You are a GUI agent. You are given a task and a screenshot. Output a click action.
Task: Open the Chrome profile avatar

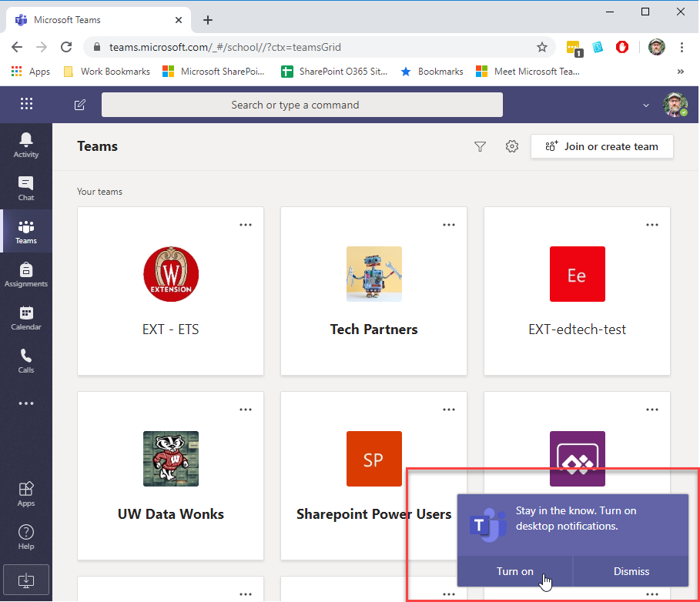pyautogui.click(x=657, y=47)
